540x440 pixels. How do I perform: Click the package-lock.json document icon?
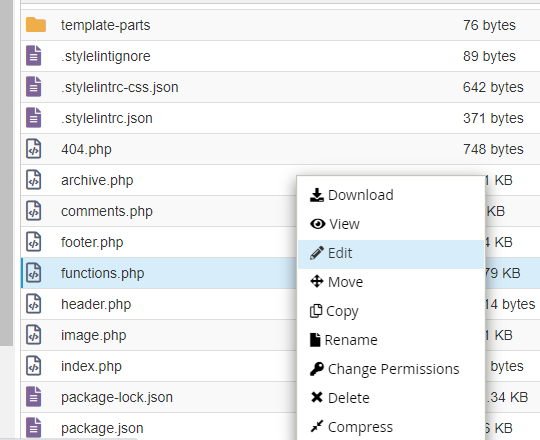click(34, 397)
